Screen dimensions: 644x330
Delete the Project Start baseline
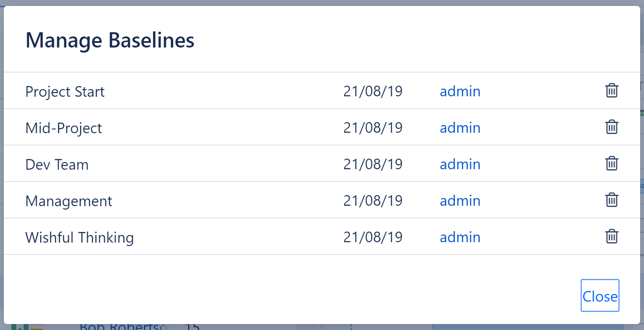pos(611,91)
